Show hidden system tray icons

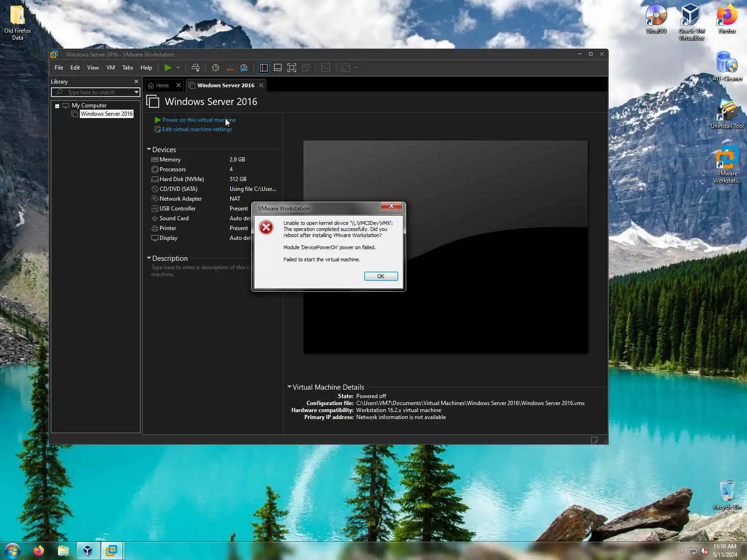[x=682, y=551]
